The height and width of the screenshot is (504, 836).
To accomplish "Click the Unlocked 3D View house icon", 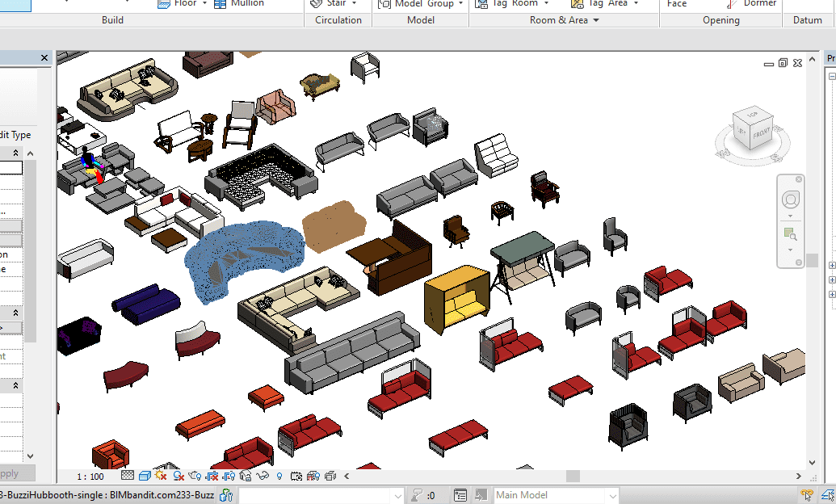I will [246, 477].
